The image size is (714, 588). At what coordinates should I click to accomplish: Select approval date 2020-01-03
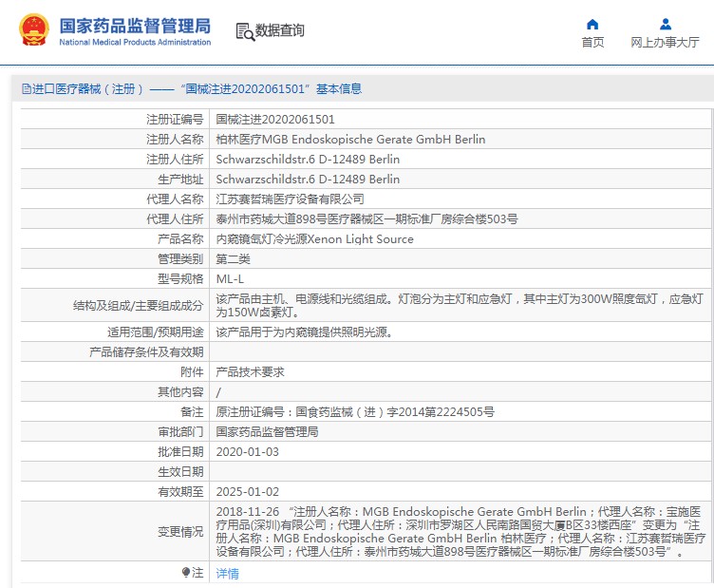pos(247,452)
